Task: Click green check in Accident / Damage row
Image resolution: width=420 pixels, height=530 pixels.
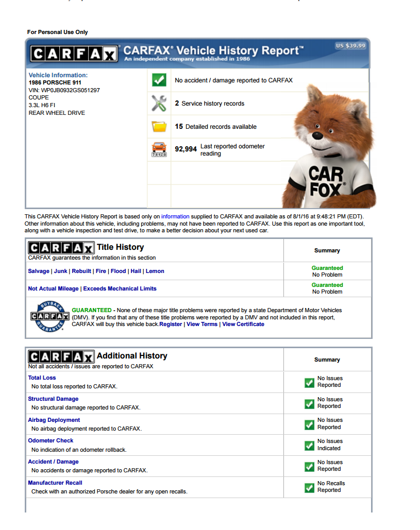Action: click(309, 467)
